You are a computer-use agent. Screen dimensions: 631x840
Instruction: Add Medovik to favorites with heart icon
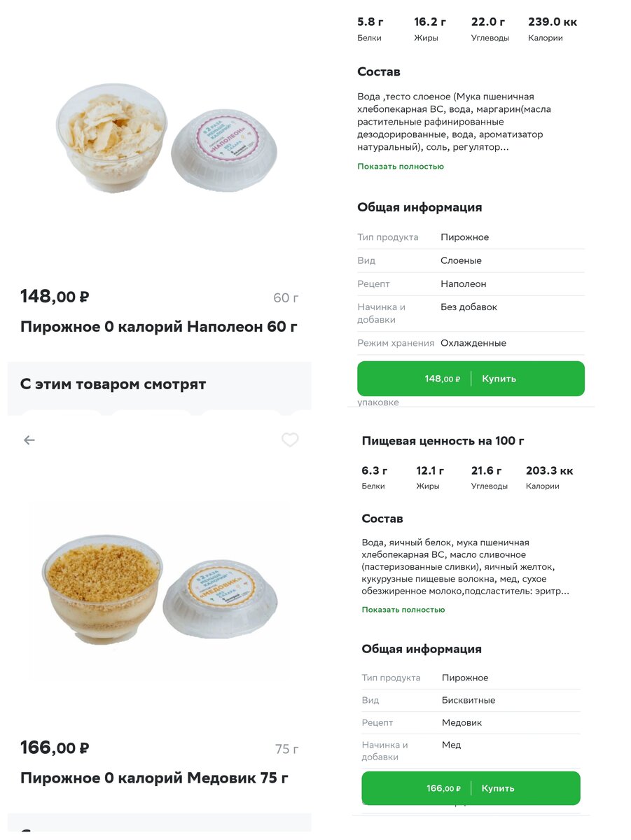290,440
